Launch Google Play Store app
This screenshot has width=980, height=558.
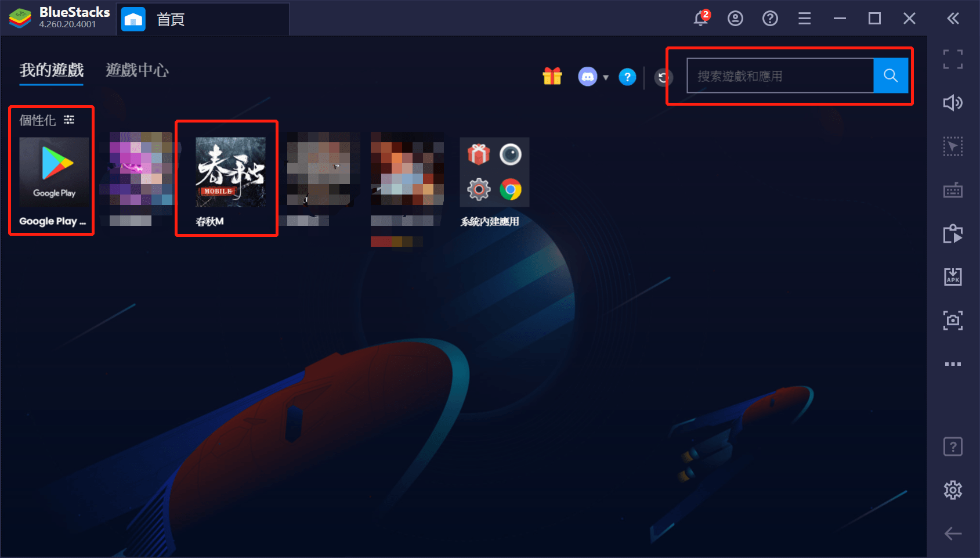pyautogui.click(x=54, y=172)
